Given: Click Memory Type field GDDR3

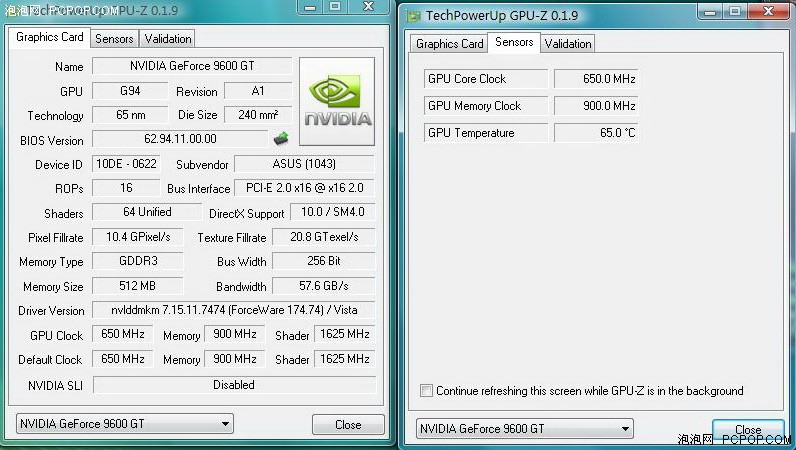Looking at the screenshot, I should point(138,261).
